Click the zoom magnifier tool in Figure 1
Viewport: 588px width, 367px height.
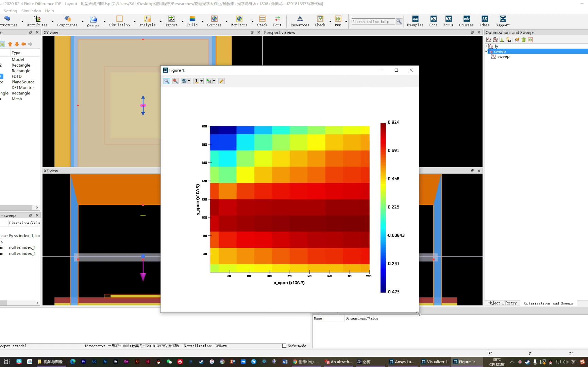(167, 81)
